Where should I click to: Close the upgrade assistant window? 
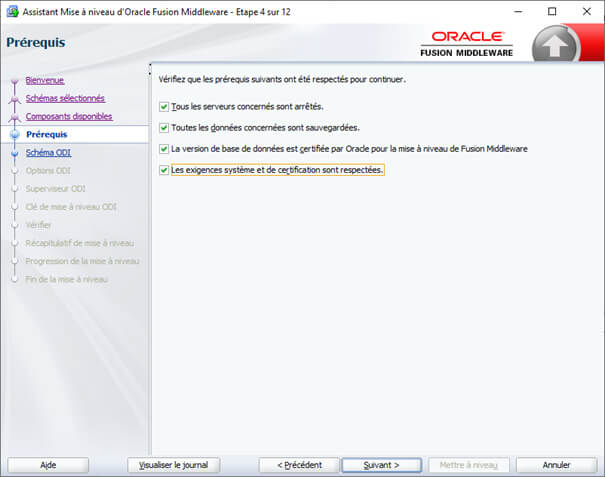coord(587,12)
